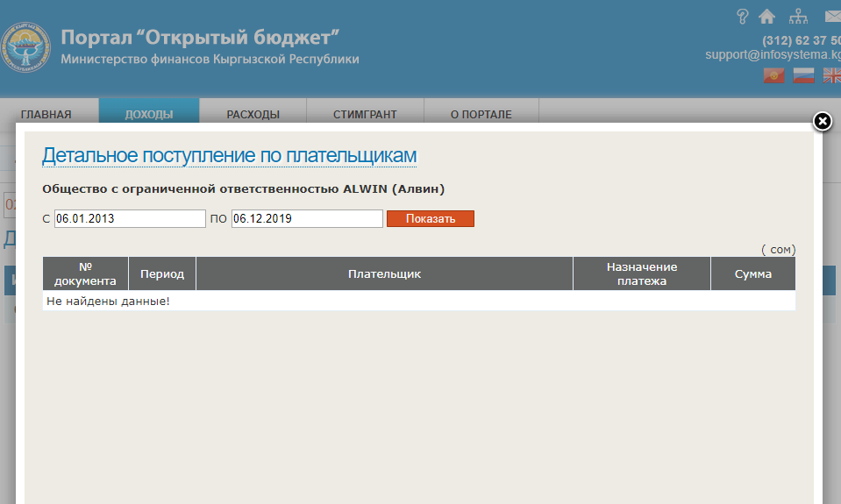
Task: Choose English via UK flag icon
Action: pyautogui.click(x=831, y=76)
